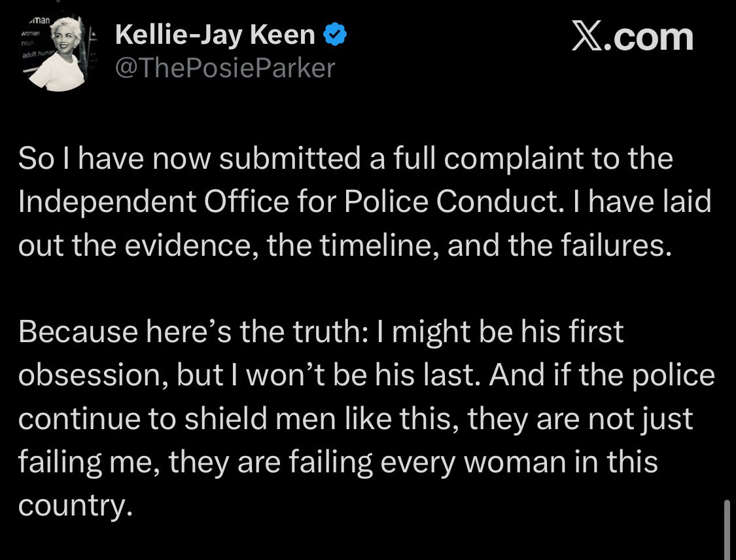
Task: Open the @ThePosieParker handle link
Action: (224, 67)
